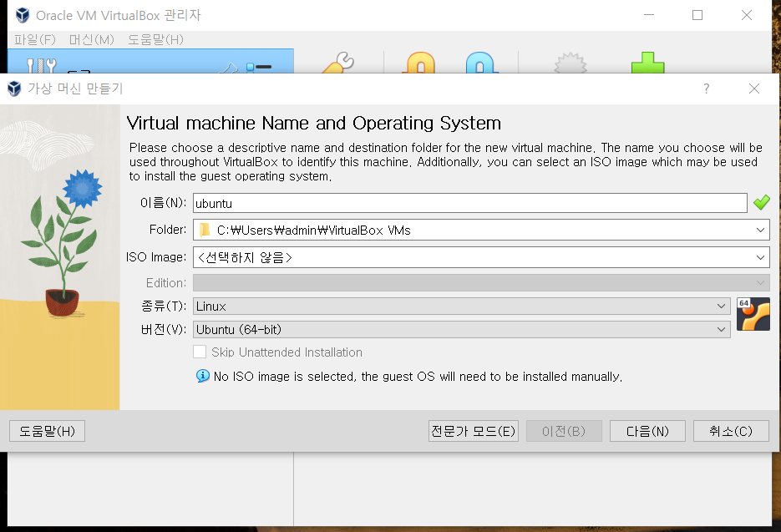Minimize the VirtualBox Manager window
This screenshot has width=781, height=532.
pos(648,15)
